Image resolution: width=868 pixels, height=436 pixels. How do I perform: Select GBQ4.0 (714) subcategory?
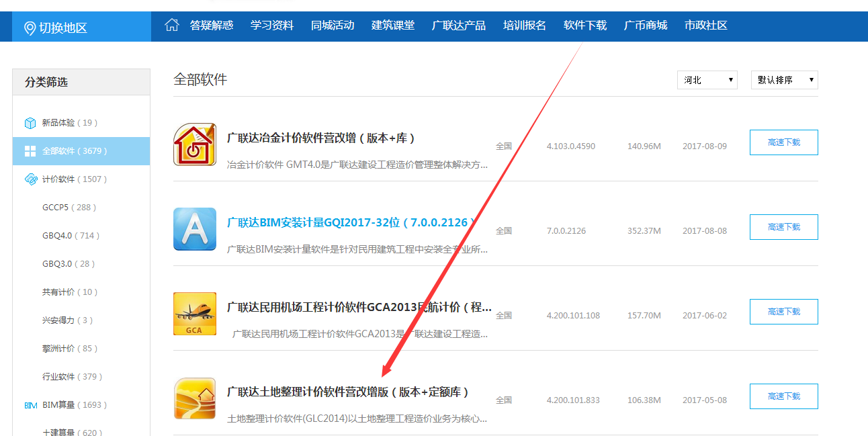[71, 236]
